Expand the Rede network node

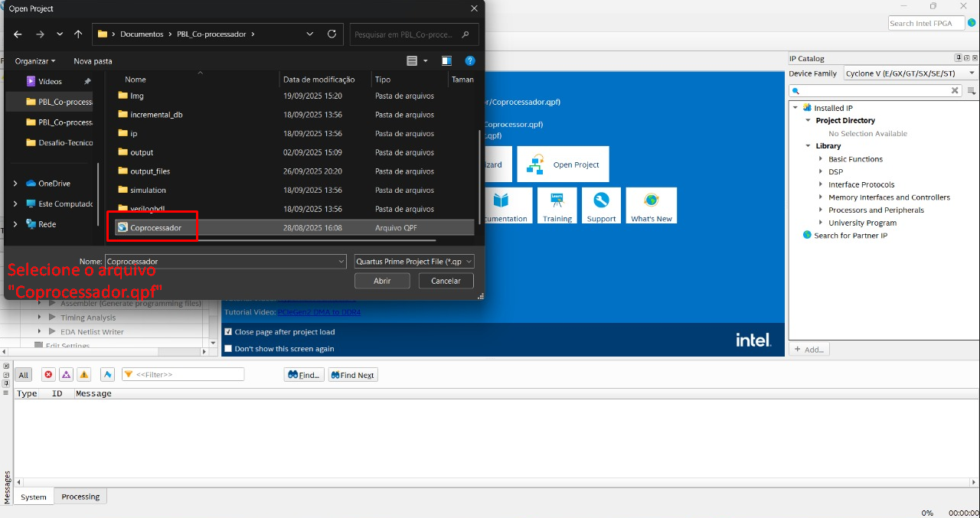pos(16,224)
